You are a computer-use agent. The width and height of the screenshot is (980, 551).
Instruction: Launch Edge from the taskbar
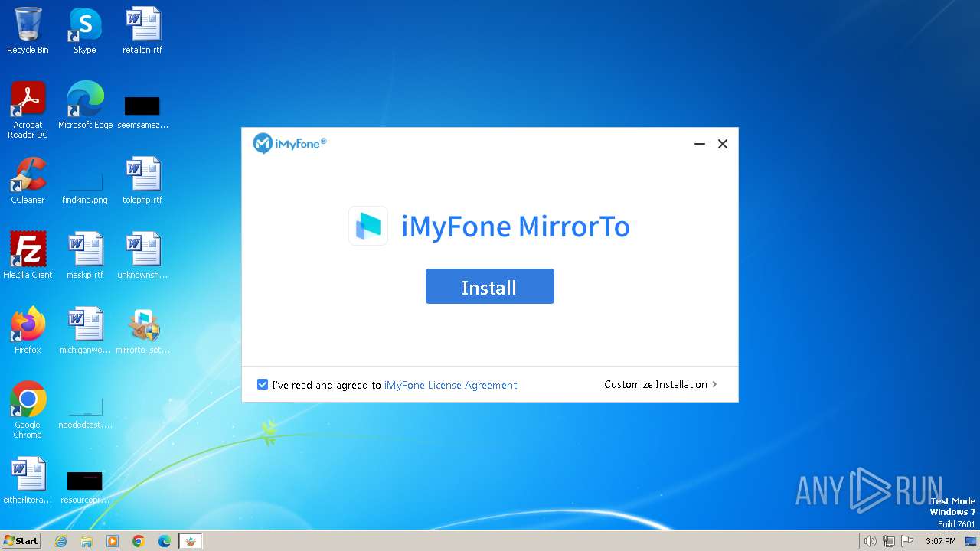click(x=165, y=541)
